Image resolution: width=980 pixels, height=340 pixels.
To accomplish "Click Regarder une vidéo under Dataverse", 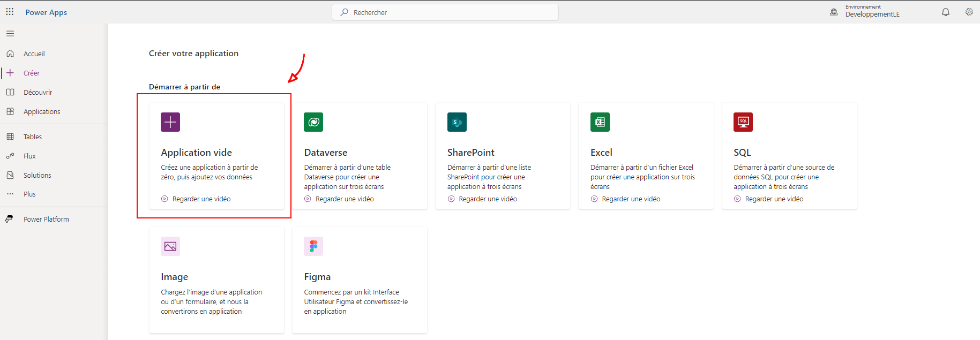I will coord(345,199).
